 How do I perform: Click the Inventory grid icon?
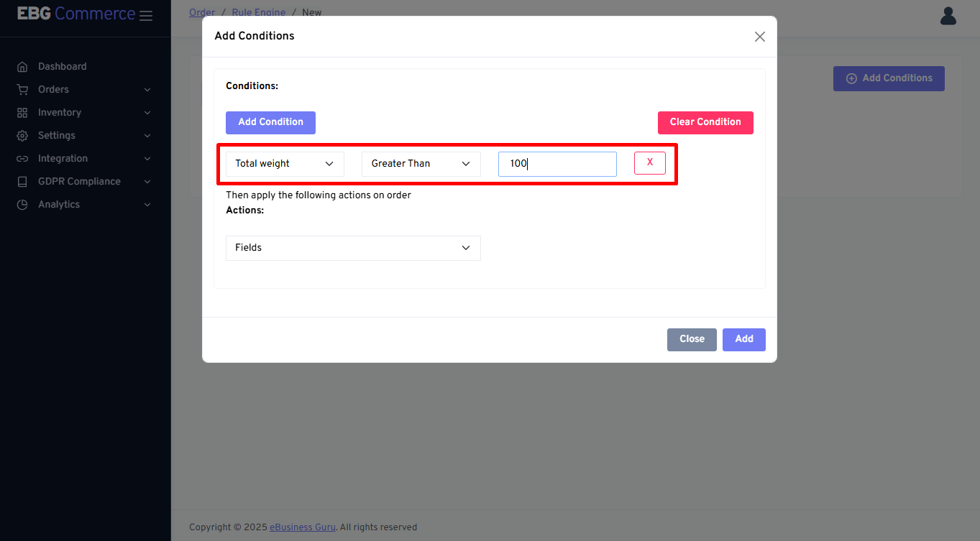[x=22, y=113]
